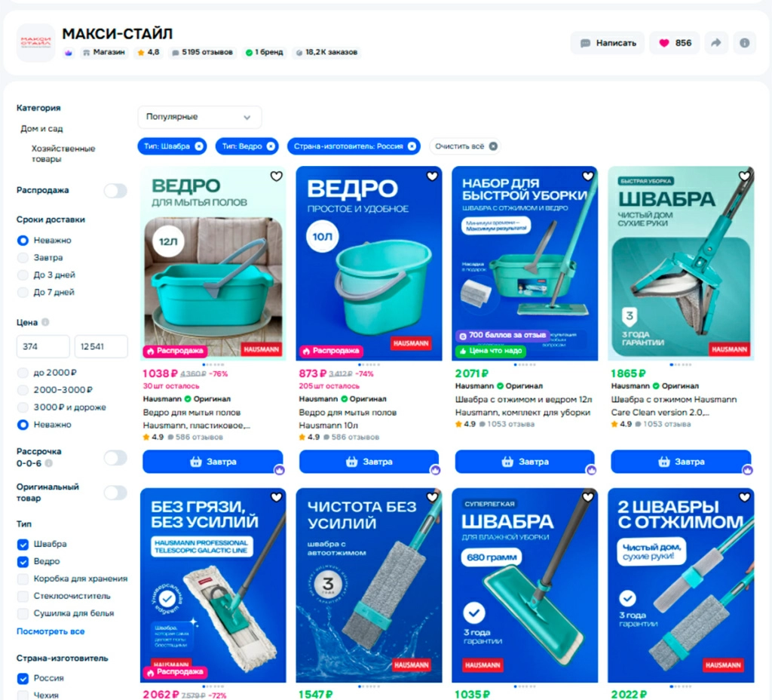Favorite the ШВАБРА Care Clean product via its heart icon

tap(744, 176)
